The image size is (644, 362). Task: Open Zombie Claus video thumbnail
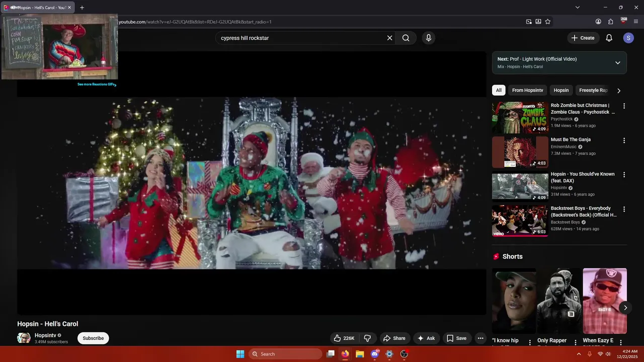click(520, 118)
